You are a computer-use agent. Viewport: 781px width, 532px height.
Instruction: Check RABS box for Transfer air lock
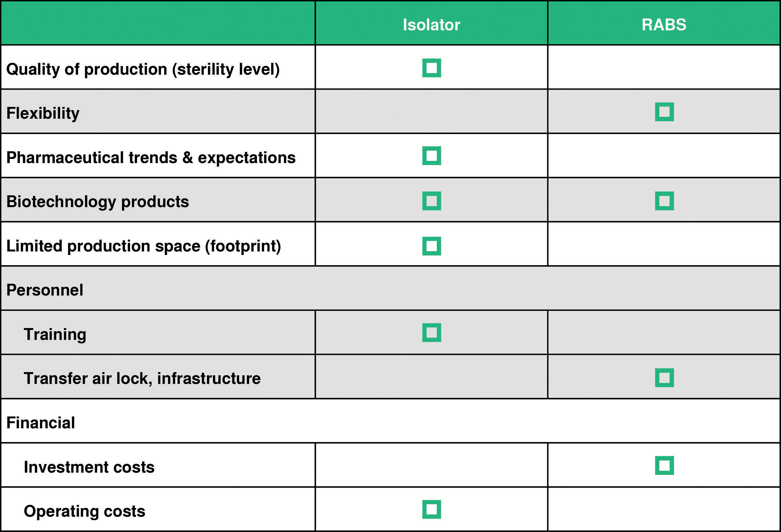coord(664,378)
